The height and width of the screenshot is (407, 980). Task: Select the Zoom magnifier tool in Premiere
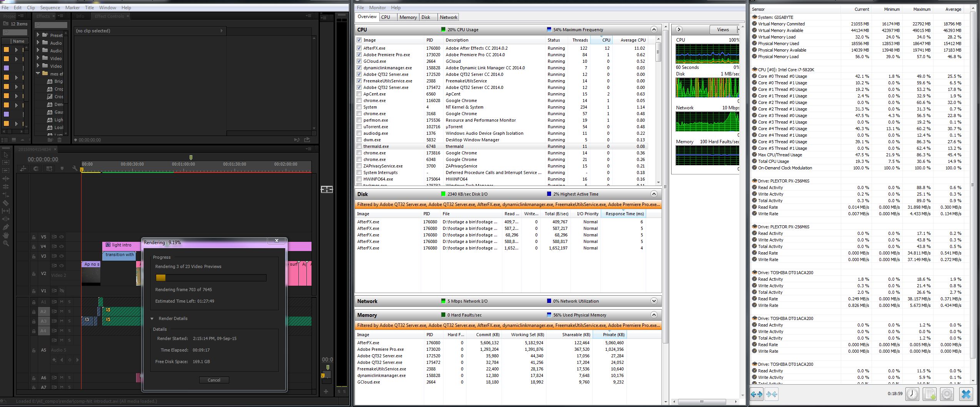coord(6,243)
